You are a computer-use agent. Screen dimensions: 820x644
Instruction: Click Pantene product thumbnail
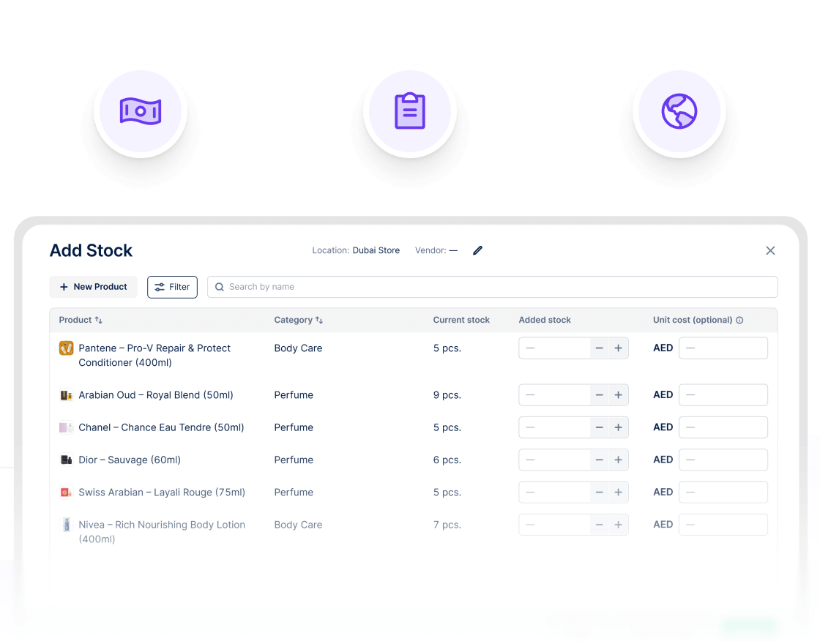(66, 348)
